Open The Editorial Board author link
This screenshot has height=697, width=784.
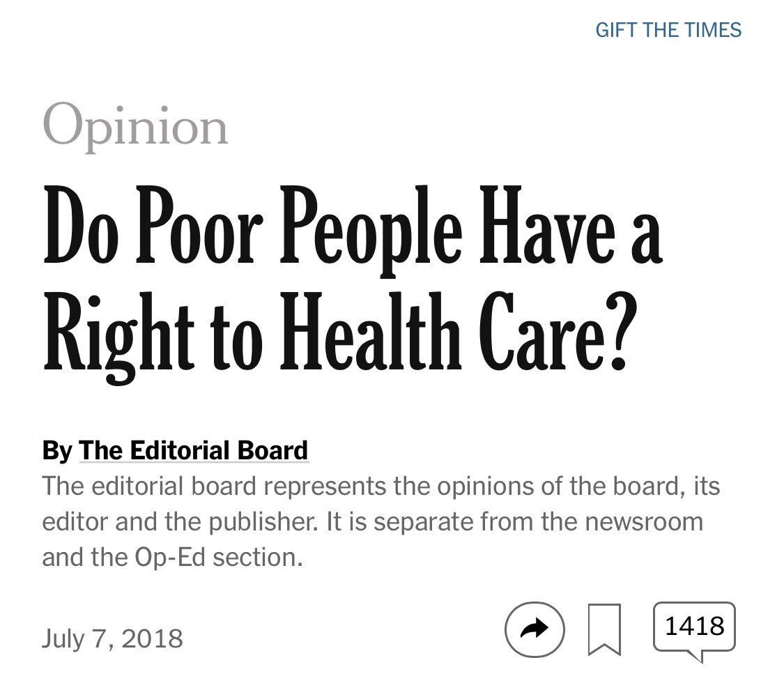tap(193, 450)
